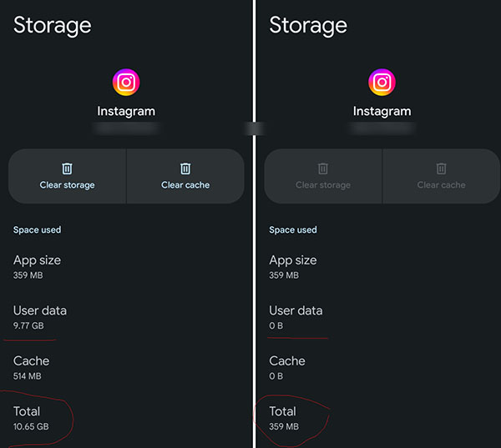The height and width of the screenshot is (448, 501).
Task: Tap the active Clear cache label
Action: (x=185, y=185)
